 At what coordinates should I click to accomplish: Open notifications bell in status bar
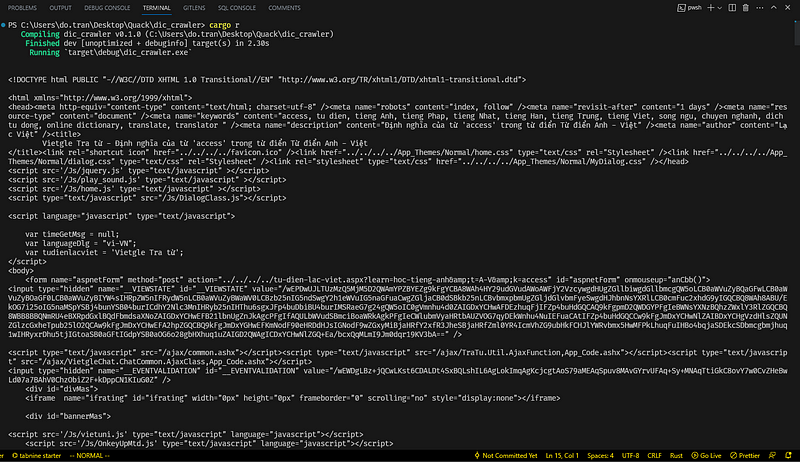point(788,455)
